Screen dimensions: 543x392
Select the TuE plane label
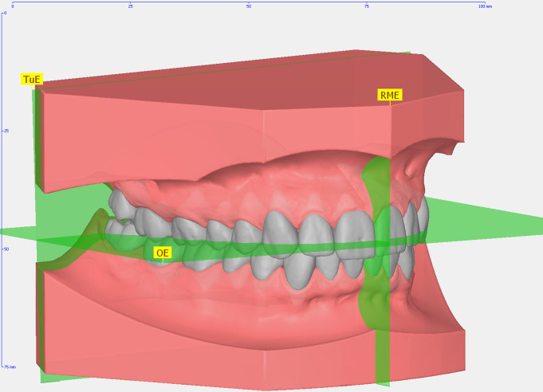tap(32, 79)
